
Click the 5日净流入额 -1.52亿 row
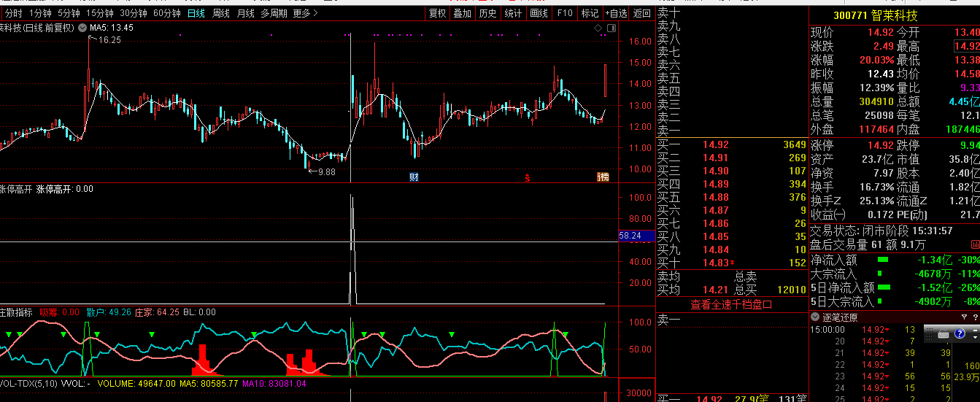coord(895,287)
